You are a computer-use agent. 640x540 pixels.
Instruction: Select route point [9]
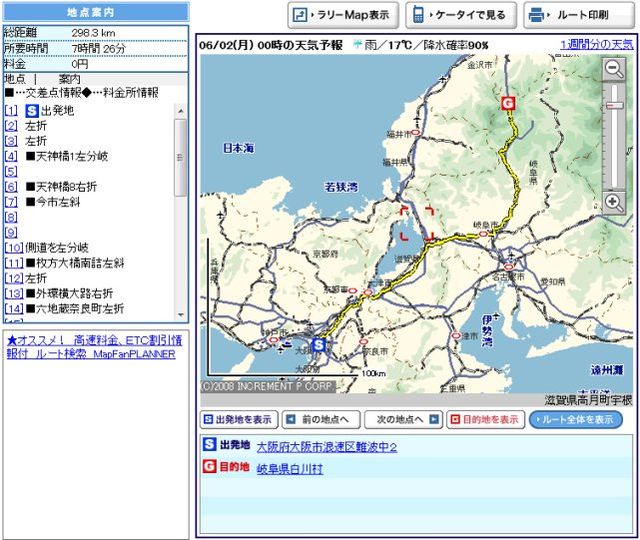pos(11,233)
